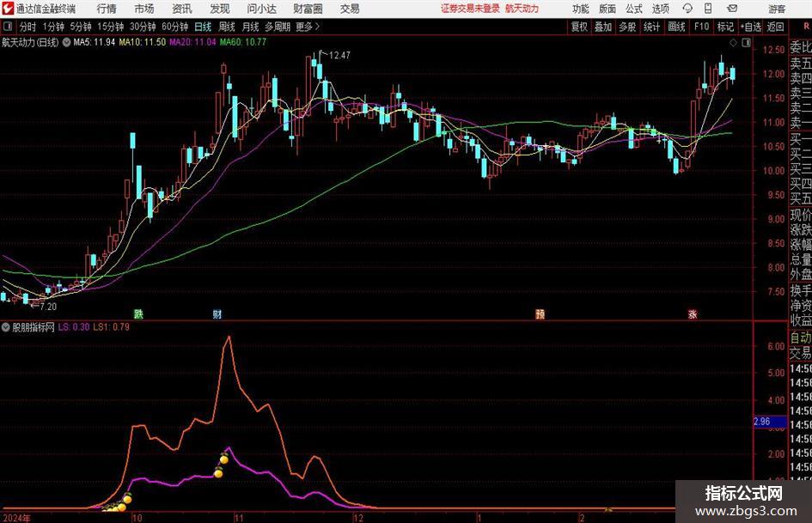812x523 pixels.
Task: Expand the 股朋指标网 indicator dropdown arrow
Action: (6, 327)
